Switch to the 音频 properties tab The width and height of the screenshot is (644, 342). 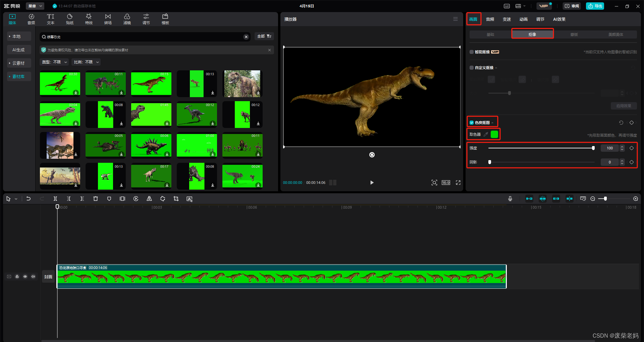coord(490,19)
